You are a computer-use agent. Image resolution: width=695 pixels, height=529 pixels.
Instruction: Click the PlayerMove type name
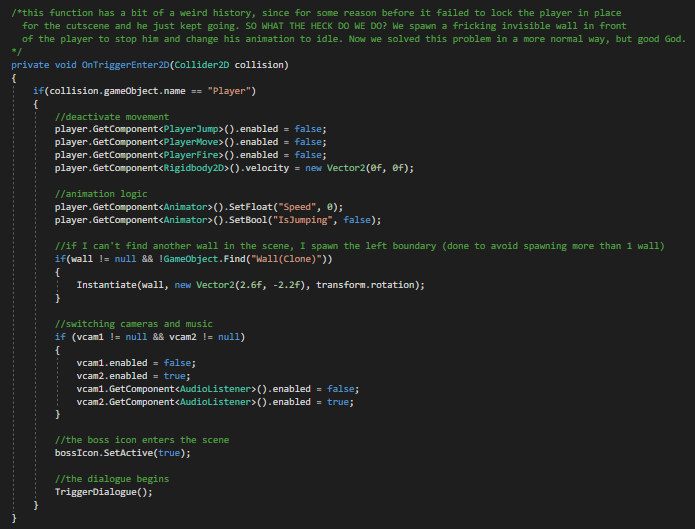click(x=191, y=142)
